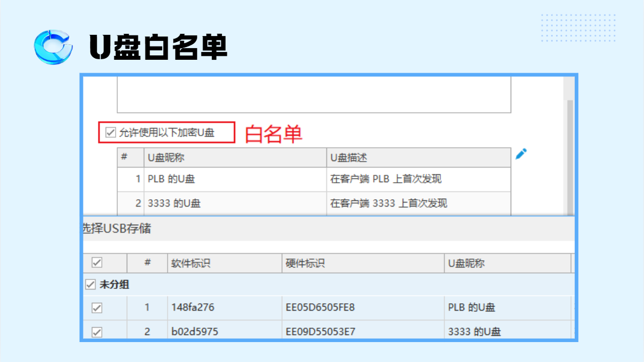Screen dimensions: 644x362
Task: Uncheck the 未分组 group checkbox
Action: 90,285
